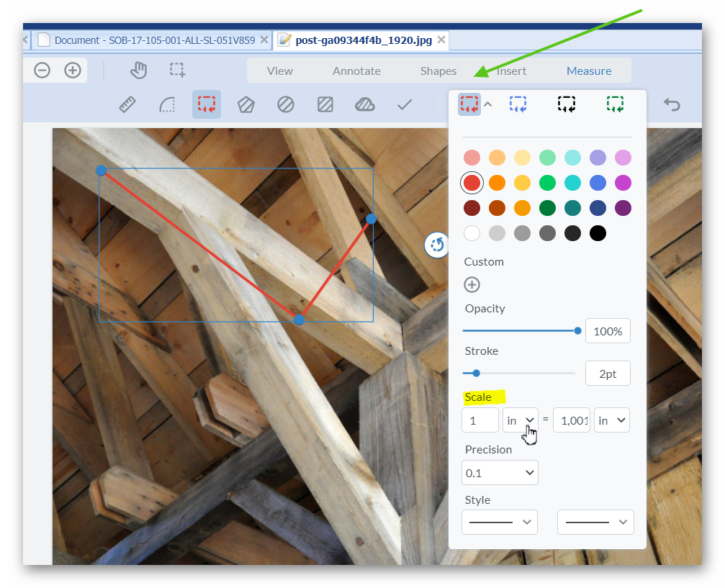The width and height of the screenshot is (725, 588).
Task: Switch to the Annotate tab
Action: coord(356,71)
